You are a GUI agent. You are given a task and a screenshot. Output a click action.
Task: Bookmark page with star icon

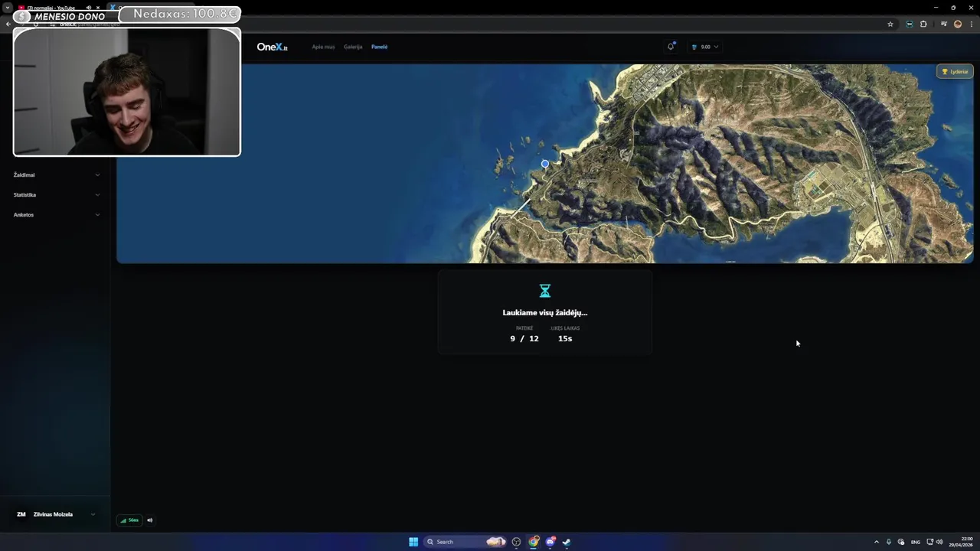[890, 24]
